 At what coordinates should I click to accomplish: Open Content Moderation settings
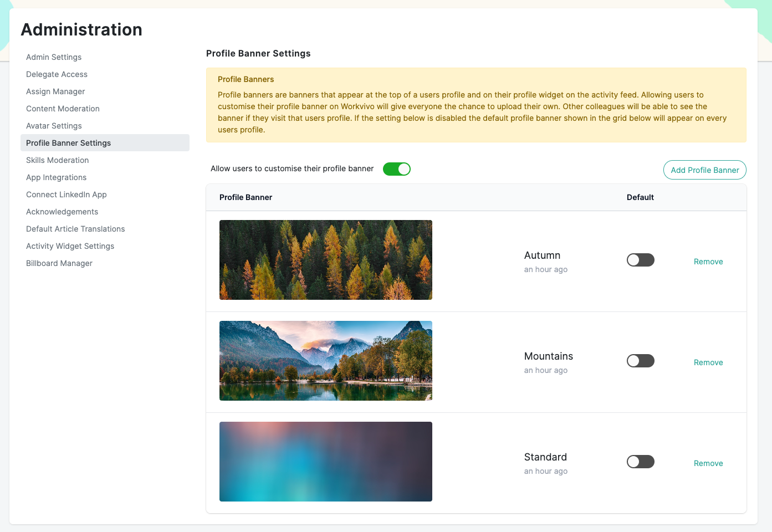click(63, 109)
